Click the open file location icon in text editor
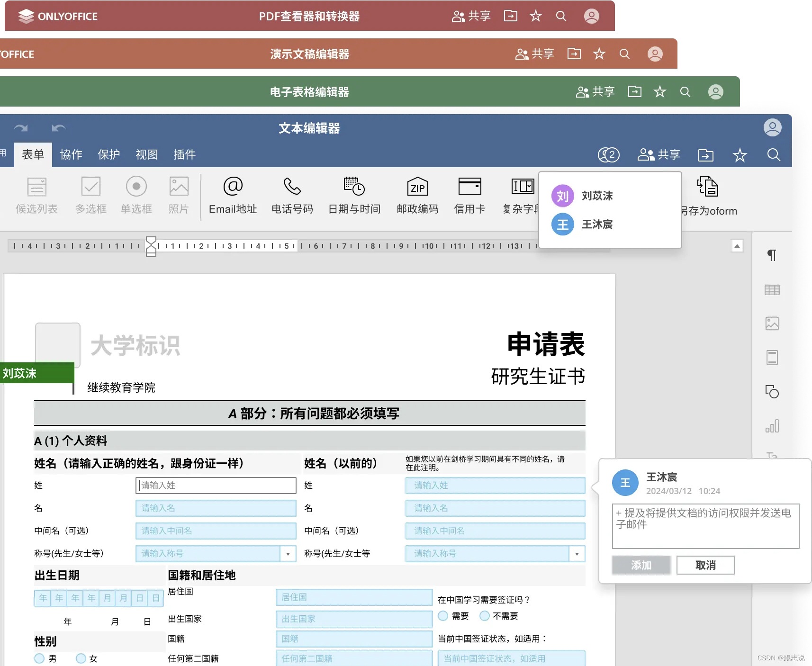The width and height of the screenshot is (812, 666). tap(706, 155)
